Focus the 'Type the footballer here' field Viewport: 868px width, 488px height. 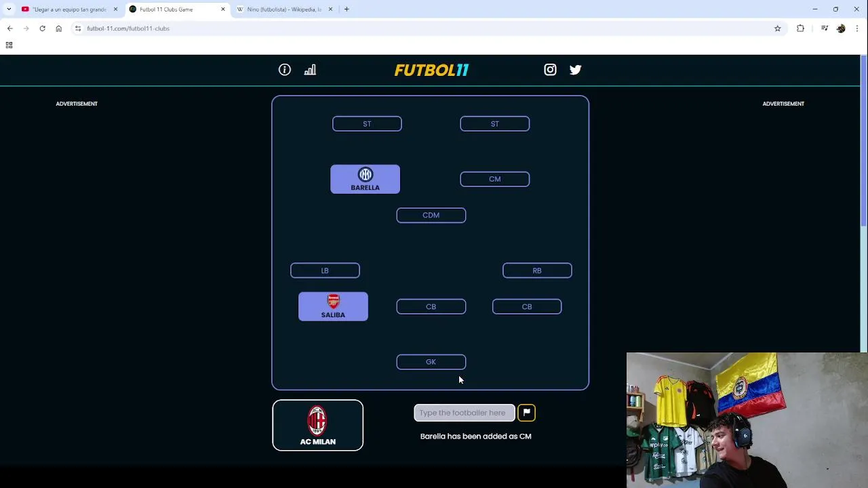pos(465,413)
